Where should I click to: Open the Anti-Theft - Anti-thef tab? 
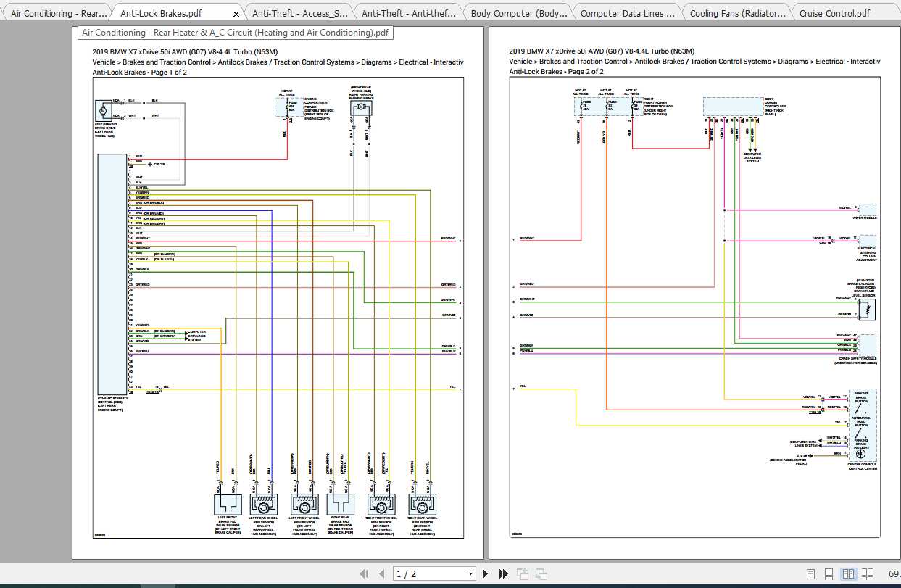click(410, 13)
